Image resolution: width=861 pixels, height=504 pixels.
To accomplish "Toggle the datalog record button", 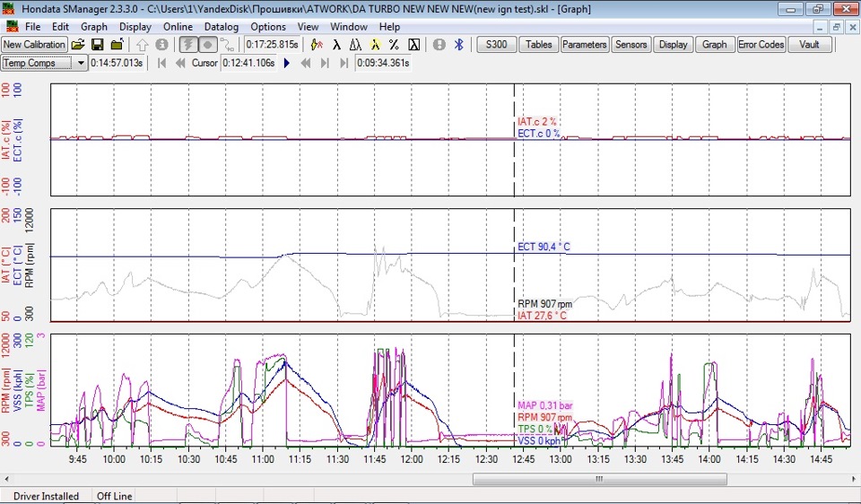I will (207, 45).
